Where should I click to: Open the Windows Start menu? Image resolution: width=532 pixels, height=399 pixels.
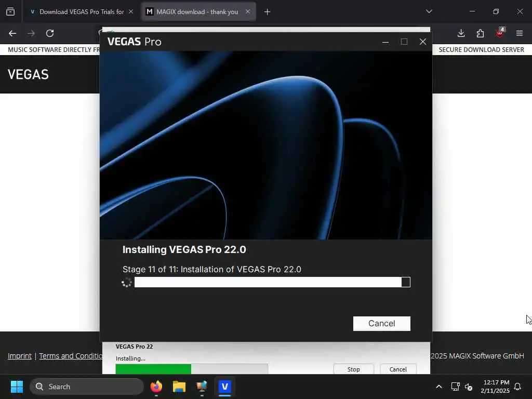(x=17, y=387)
